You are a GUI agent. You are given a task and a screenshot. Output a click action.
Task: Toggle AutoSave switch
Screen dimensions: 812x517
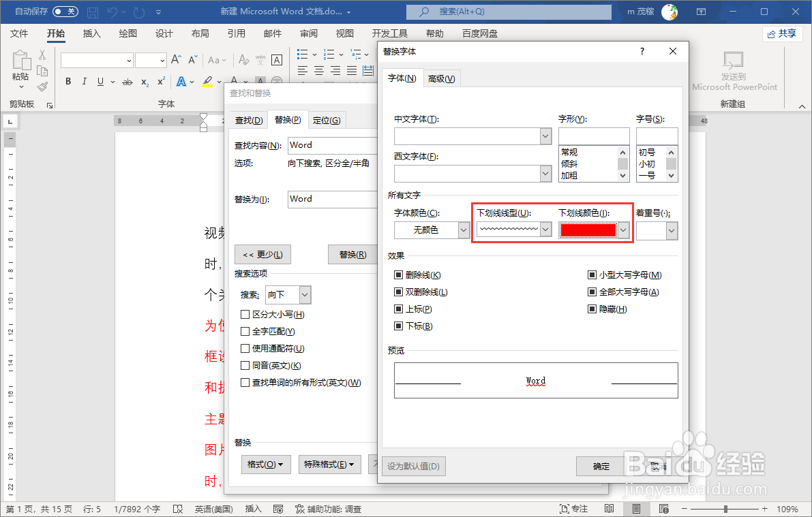tap(65, 12)
